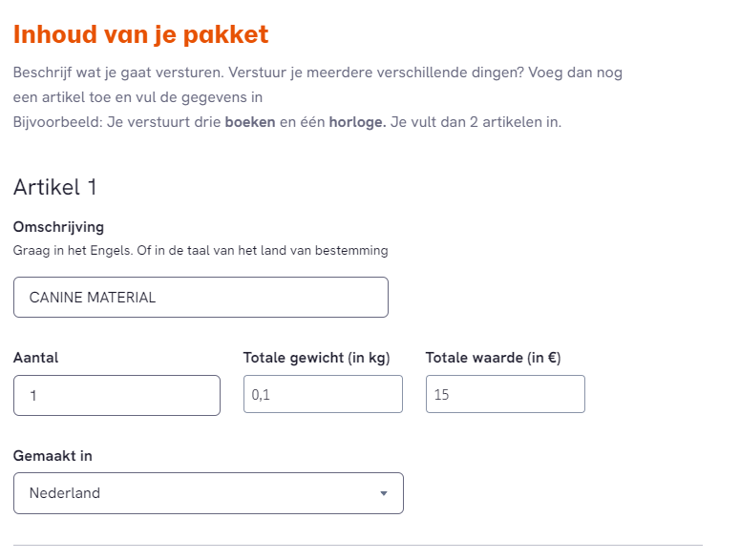Select the Totale waarde (in €) field
This screenshot has height=560, width=740.
505,394
